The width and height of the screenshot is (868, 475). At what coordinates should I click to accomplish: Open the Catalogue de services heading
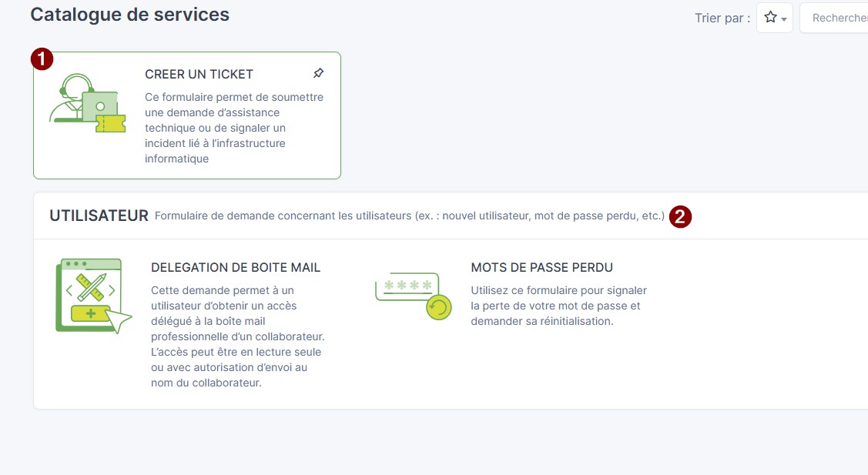click(129, 14)
